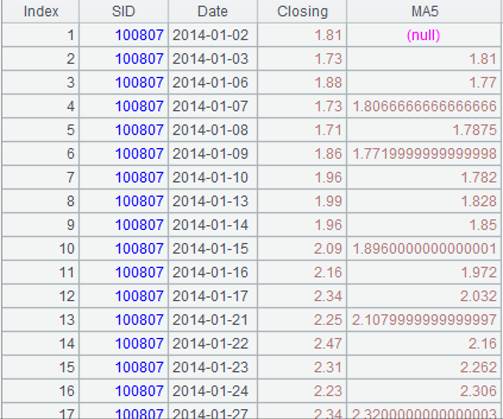Viewport: 503px width, 419px height.
Task: Click the Closing column header
Action: (302, 11)
